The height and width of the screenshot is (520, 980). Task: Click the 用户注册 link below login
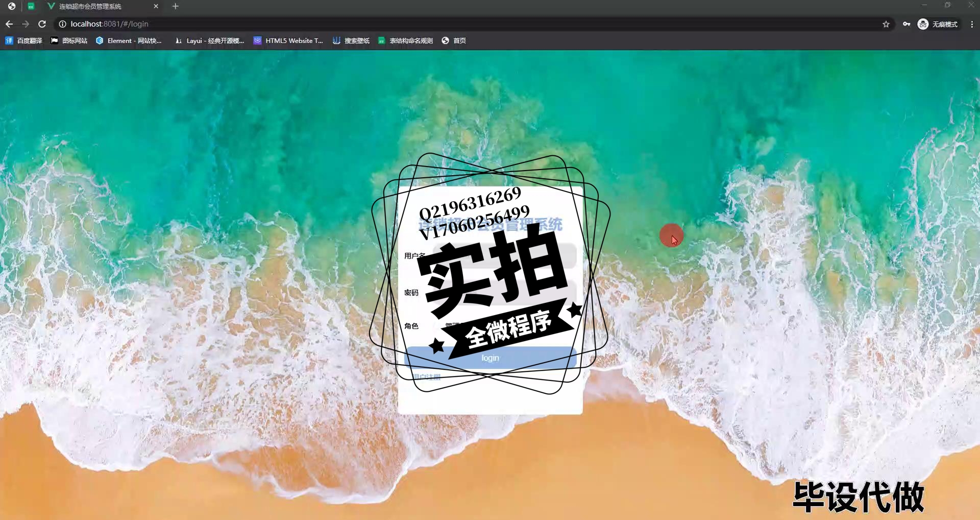coord(426,377)
